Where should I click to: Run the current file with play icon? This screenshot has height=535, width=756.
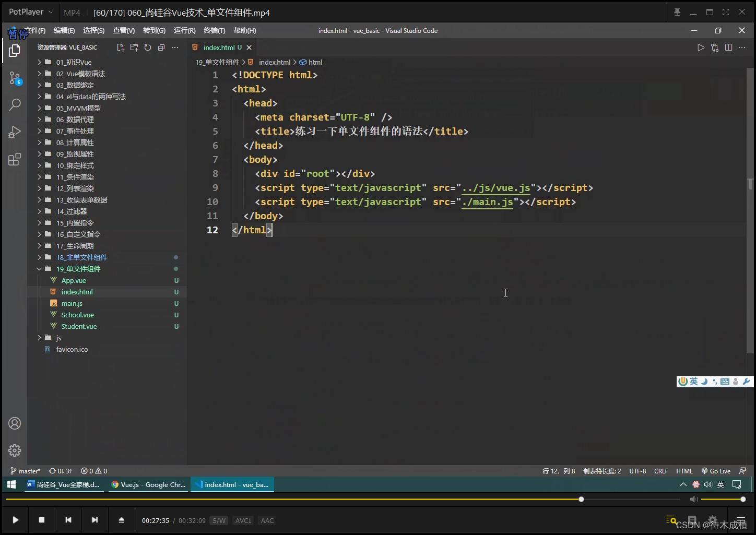coord(701,47)
